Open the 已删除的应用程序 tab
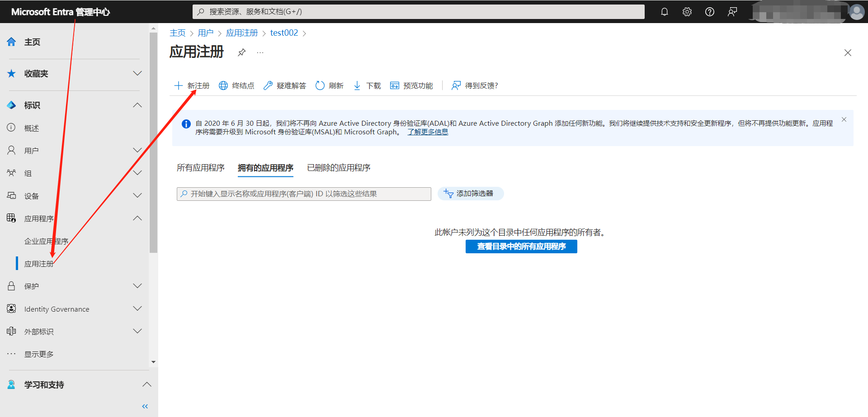This screenshot has width=868, height=417. point(338,167)
